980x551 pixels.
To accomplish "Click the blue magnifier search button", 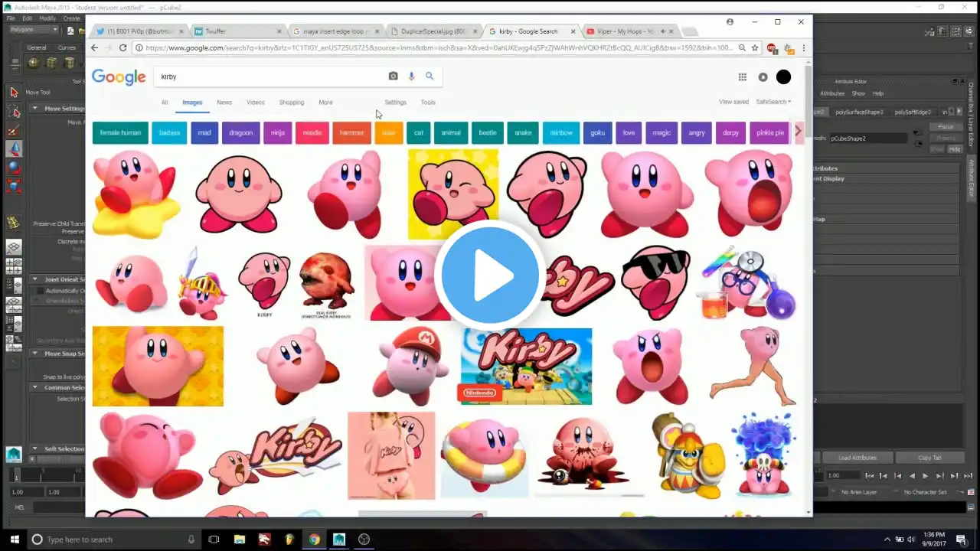I will 430,77.
